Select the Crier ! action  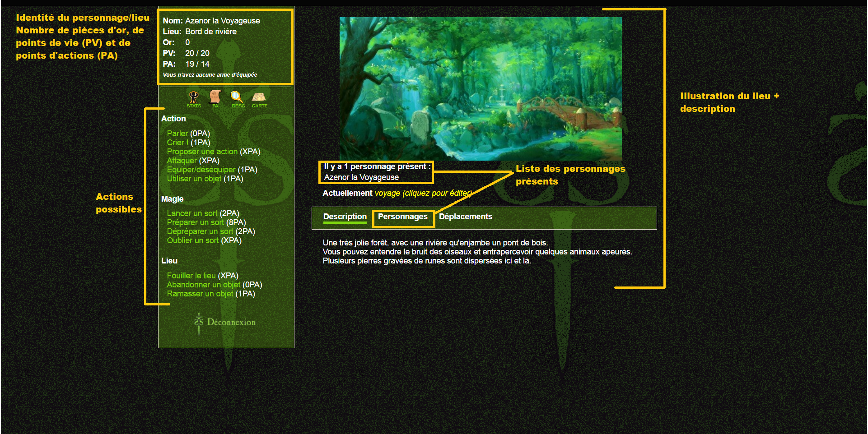[177, 143]
